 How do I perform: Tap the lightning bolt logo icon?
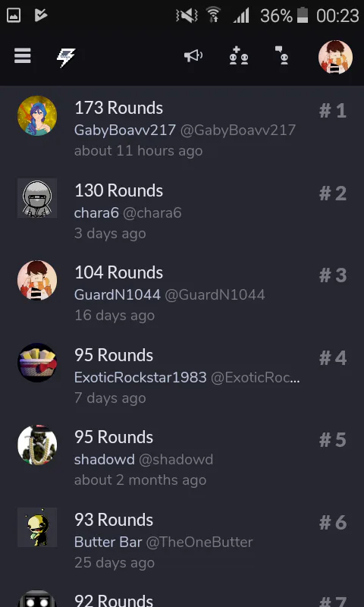[66, 58]
